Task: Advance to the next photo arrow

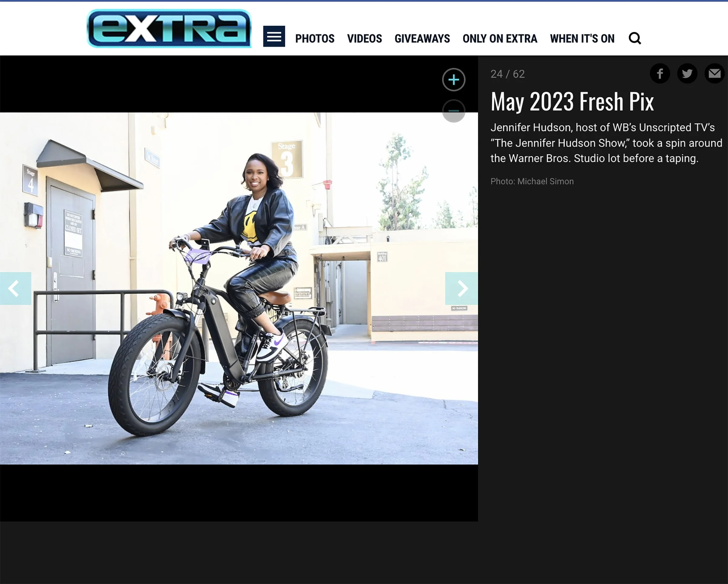Action: (x=461, y=289)
